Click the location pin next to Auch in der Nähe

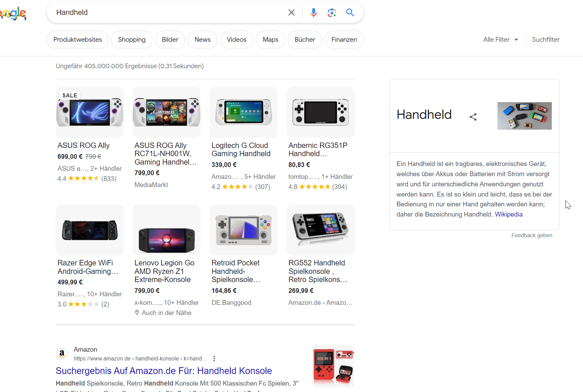coord(137,313)
